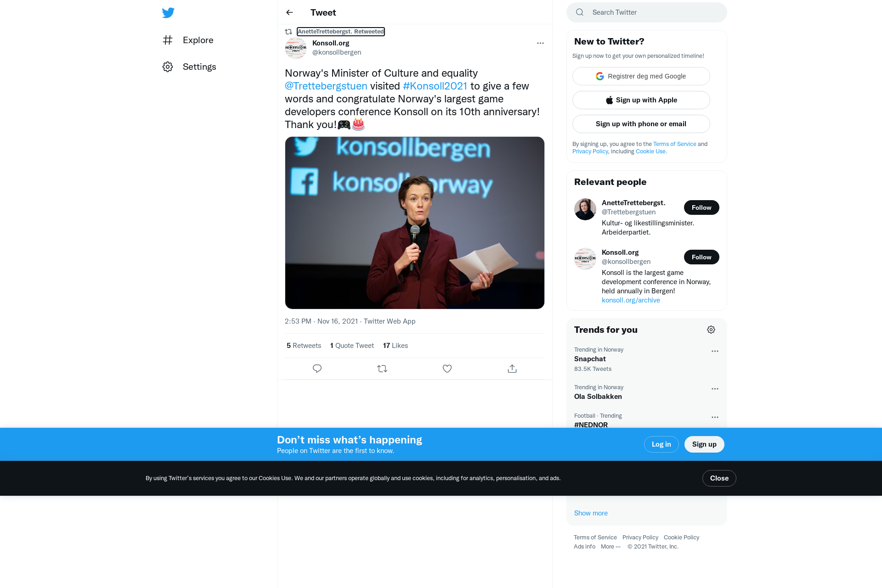
Task: Follow the Konsoll.org account
Action: click(701, 257)
